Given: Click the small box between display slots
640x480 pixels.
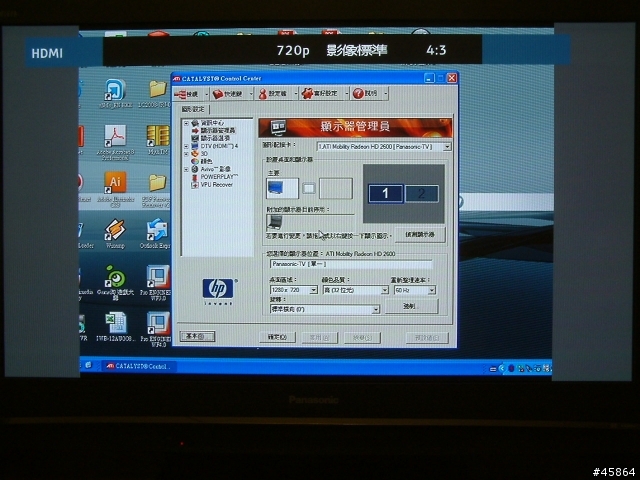Looking at the screenshot, I should tap(309, 189).
